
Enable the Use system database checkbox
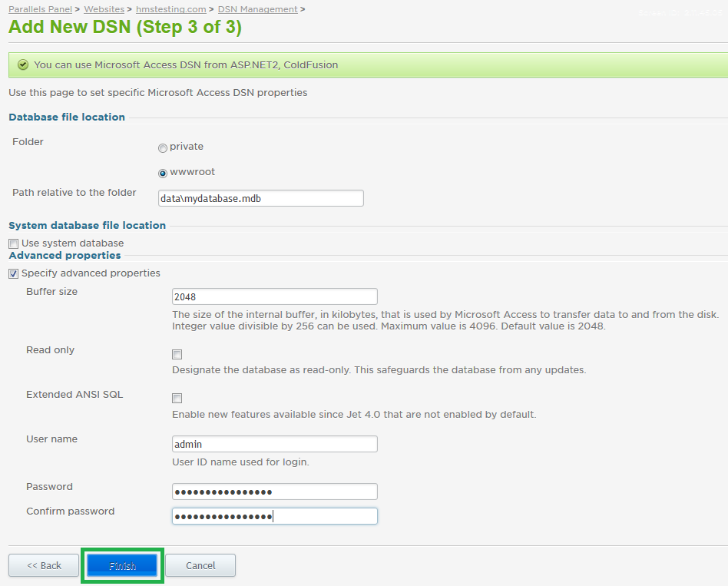14,243
